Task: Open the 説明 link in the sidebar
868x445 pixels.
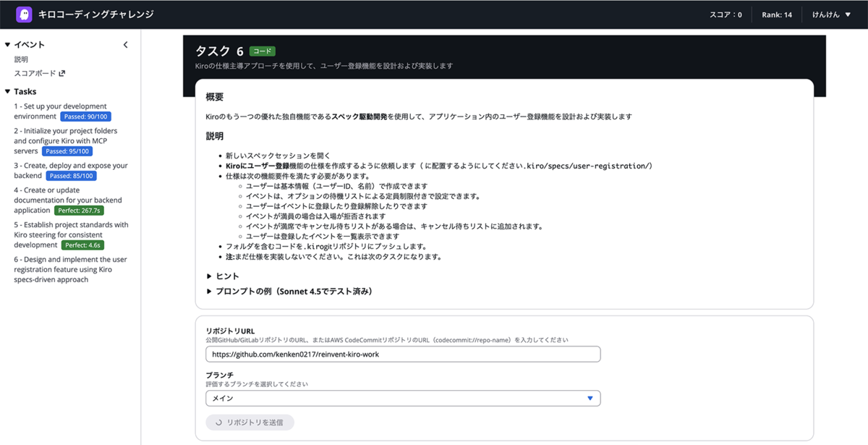Action: coord(21,59)
